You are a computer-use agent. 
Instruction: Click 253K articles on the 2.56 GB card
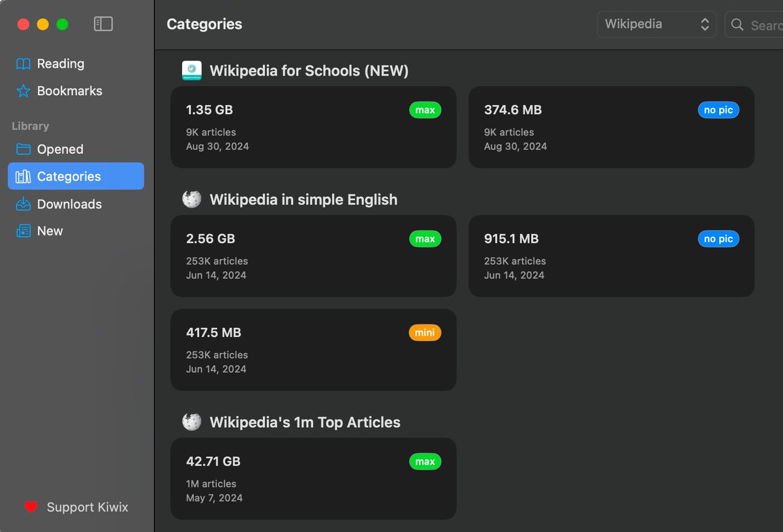pos(217,261)
